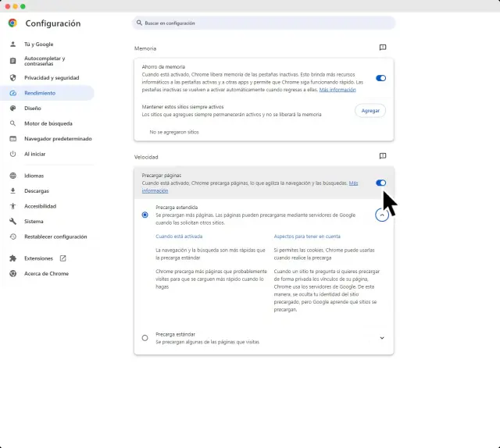Click the feedback icon beside Memoria heading

(383, 48)
